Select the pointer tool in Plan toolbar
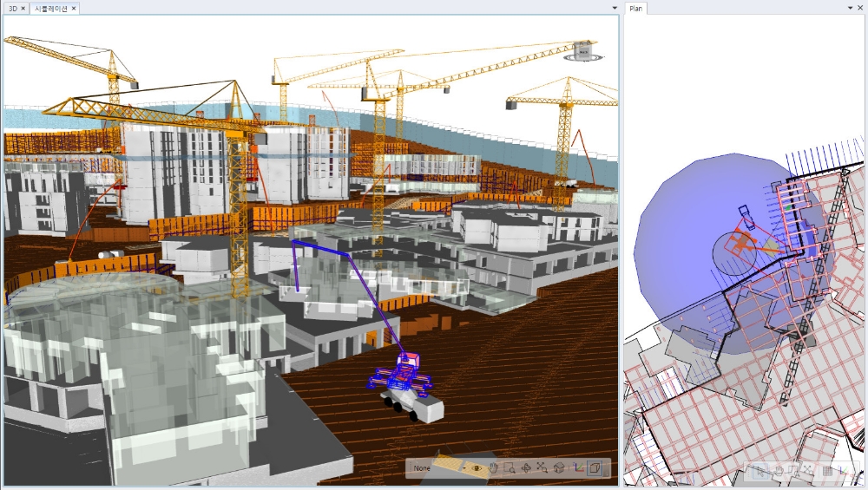Viewport: 868px width, 490px height. tap(761, 471)
